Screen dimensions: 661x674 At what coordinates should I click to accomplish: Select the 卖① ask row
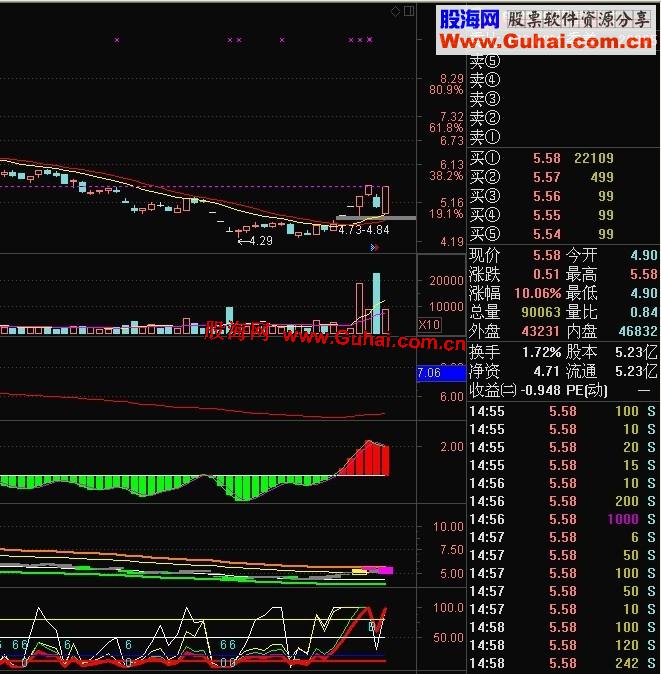(563, 137)
